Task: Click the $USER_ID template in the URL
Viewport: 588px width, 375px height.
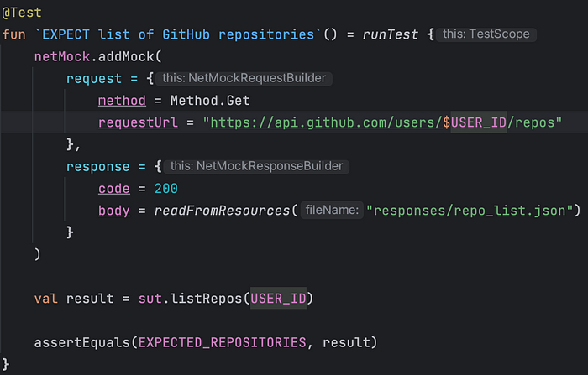Action: (x=475, y=122)
